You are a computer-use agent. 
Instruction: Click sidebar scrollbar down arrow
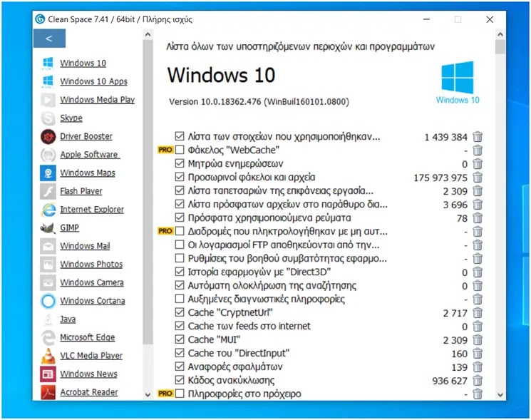click(148, 394)
